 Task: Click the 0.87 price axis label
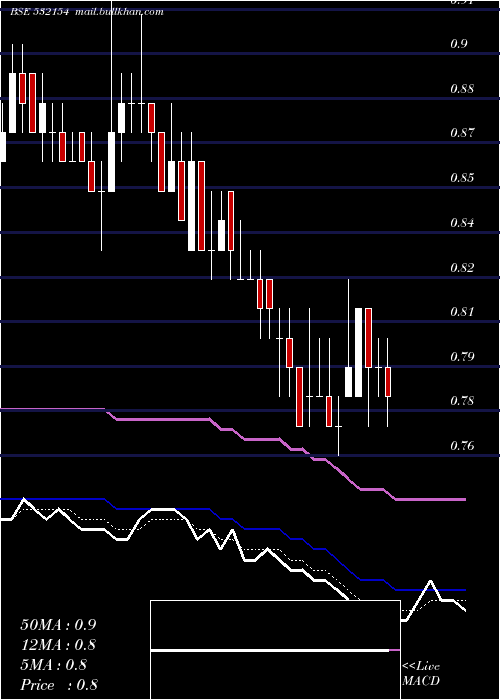pos(462,133)
